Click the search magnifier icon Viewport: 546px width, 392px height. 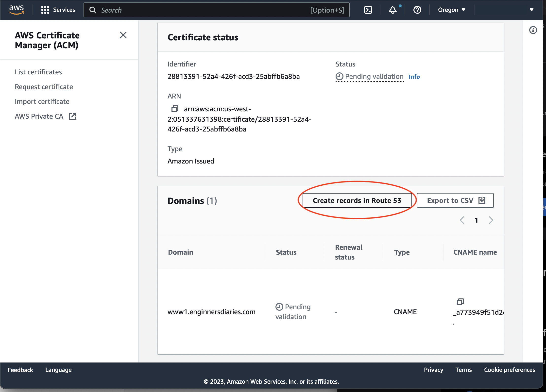click(93, 10)
